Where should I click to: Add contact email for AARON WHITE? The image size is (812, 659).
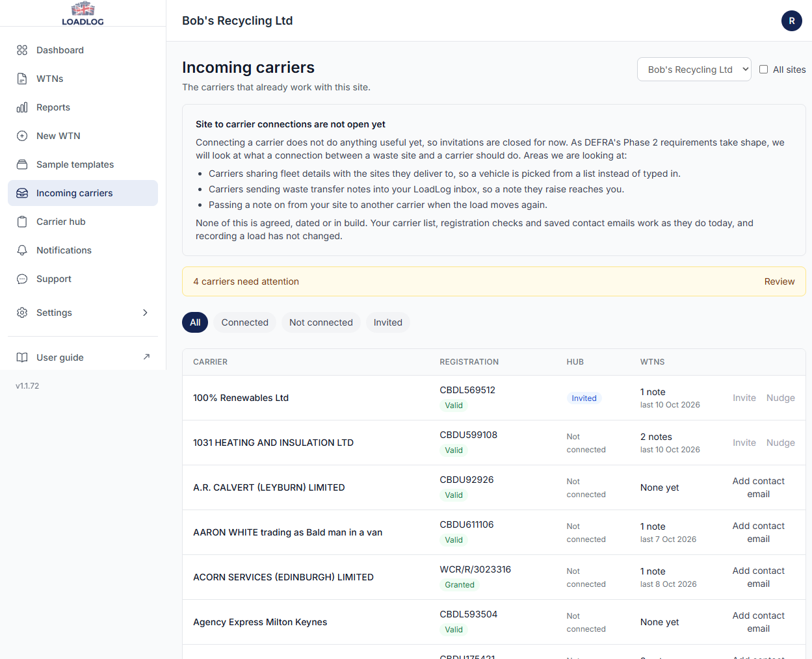759,532
